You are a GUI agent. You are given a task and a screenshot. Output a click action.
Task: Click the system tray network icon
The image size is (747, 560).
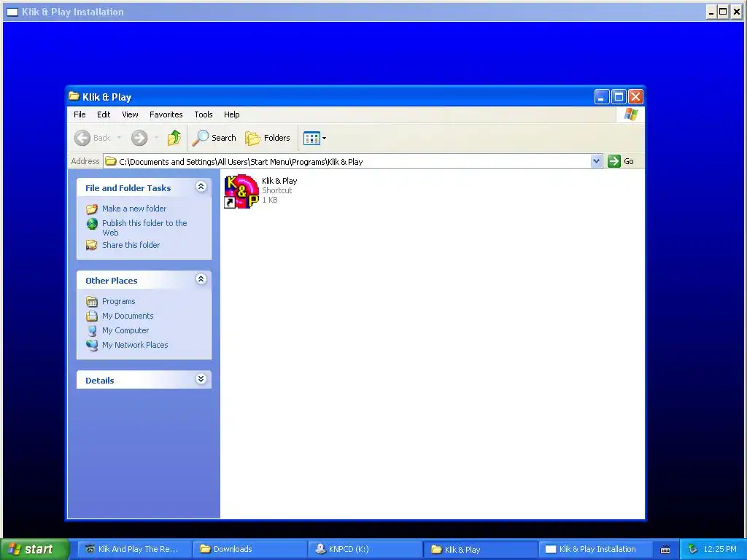tap(693, 549)
